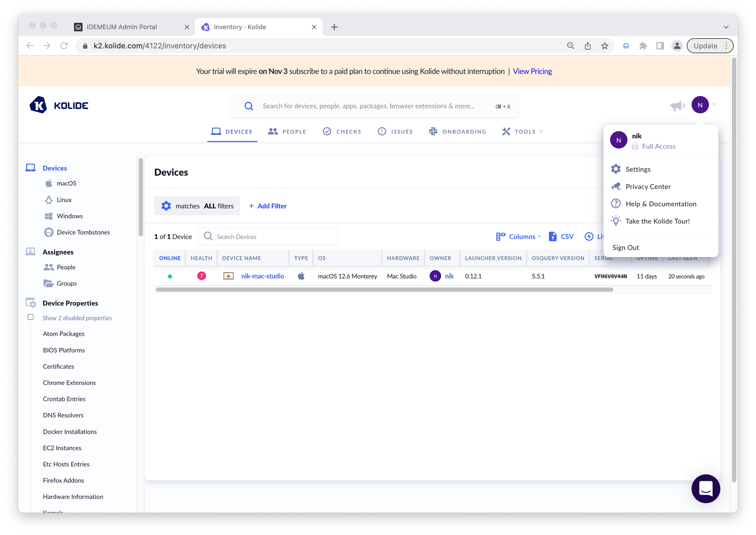Click the Device Tombstones skull icon

coord(49,232)
